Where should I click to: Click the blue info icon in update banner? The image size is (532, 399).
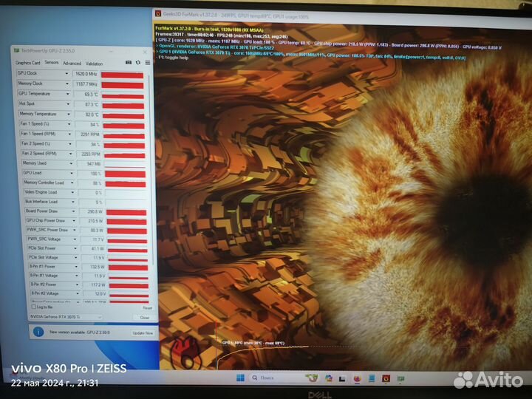pyautogui.click(x=38, y=332)
